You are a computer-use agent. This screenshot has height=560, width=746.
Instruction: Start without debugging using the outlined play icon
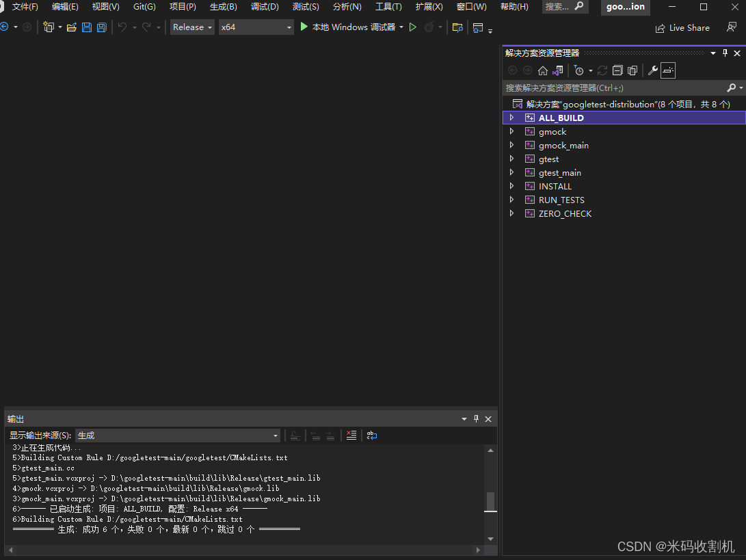click(413, 27)
